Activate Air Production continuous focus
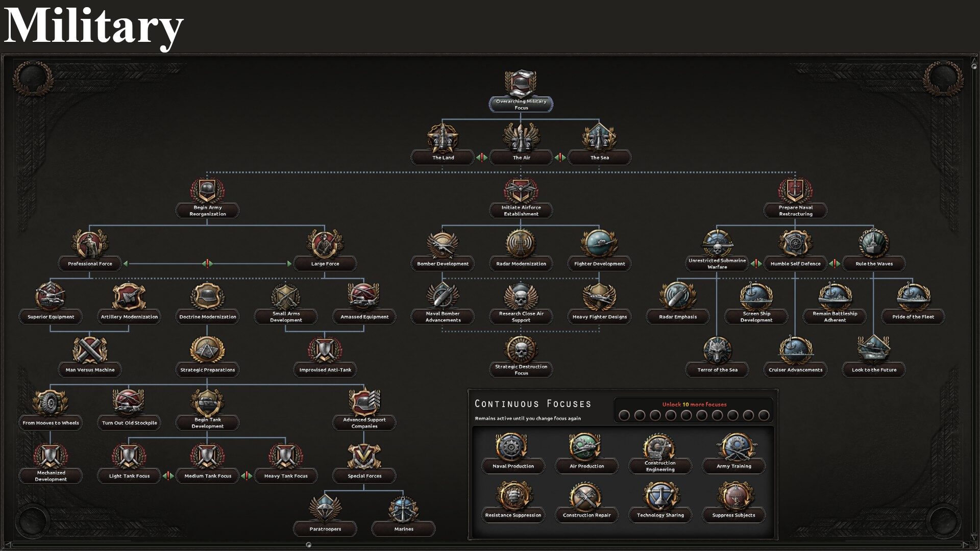Image resolution: width=980 pixels, height=551 pixels. click(586, 453)
